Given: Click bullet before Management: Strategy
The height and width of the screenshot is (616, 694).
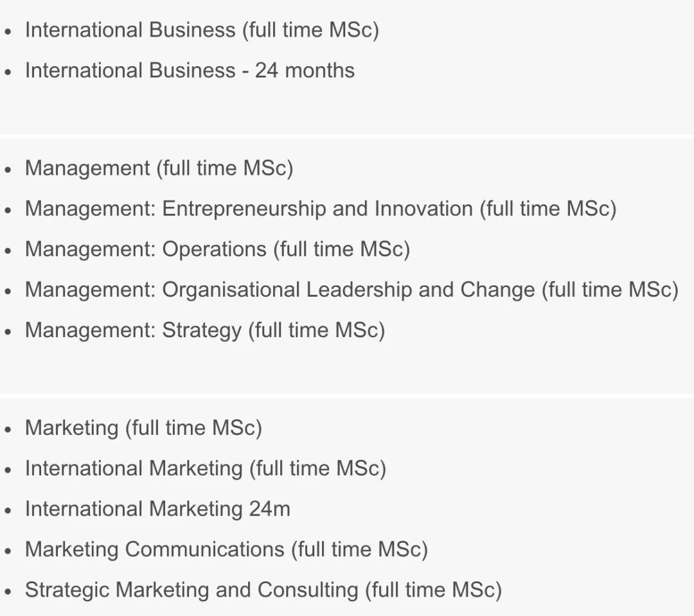Looking at the screenshot, I should [8, 332].
